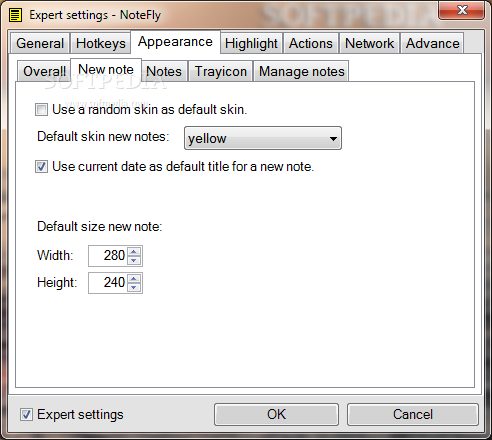
Task: Uncheck current date as default title
Action: click(41, 166)
